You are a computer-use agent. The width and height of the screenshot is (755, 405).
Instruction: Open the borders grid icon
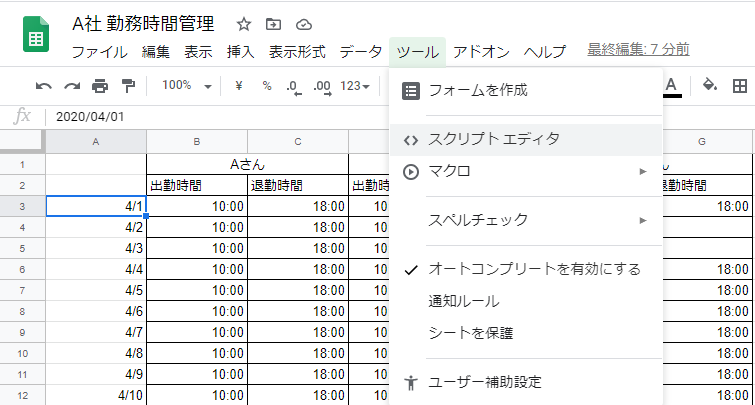pos(740,86)
